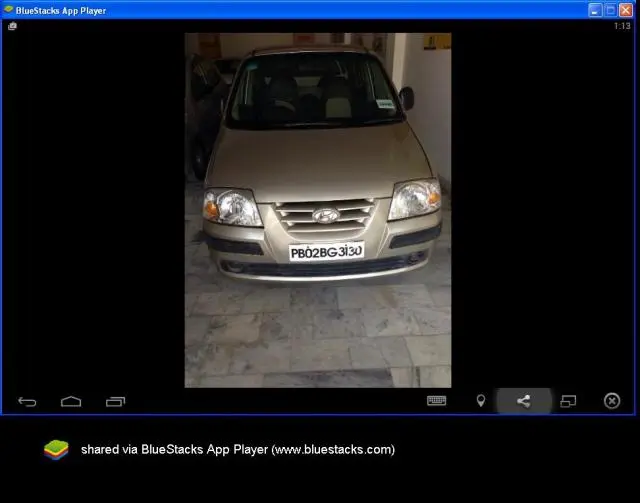Go to Android home screen button

[71, 402]
